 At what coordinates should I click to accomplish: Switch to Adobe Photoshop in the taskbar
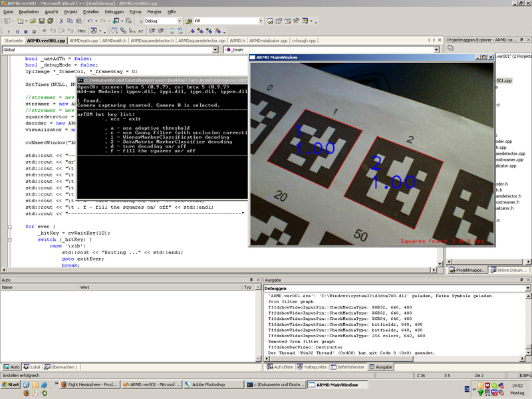[213, 385]
